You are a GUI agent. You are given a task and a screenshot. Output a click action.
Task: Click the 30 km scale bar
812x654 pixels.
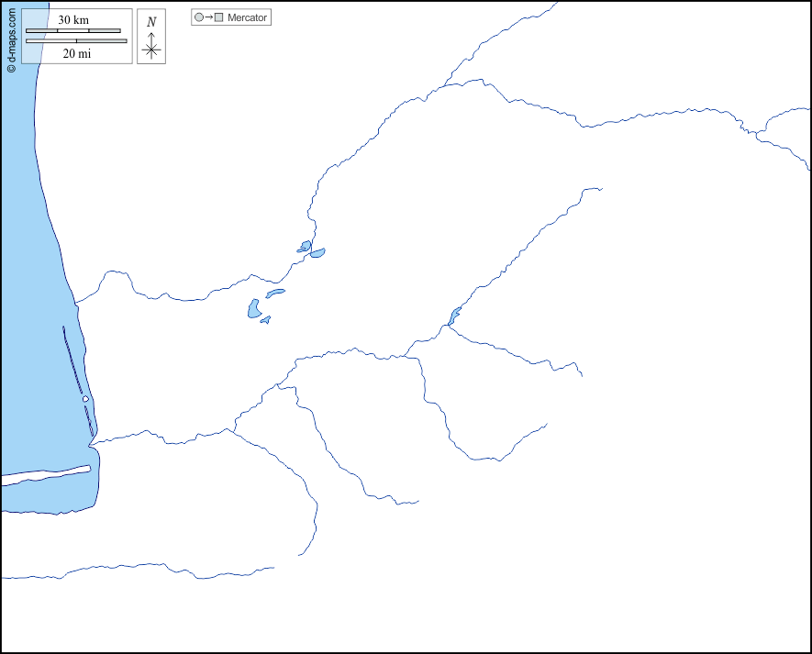click(73, 31)
